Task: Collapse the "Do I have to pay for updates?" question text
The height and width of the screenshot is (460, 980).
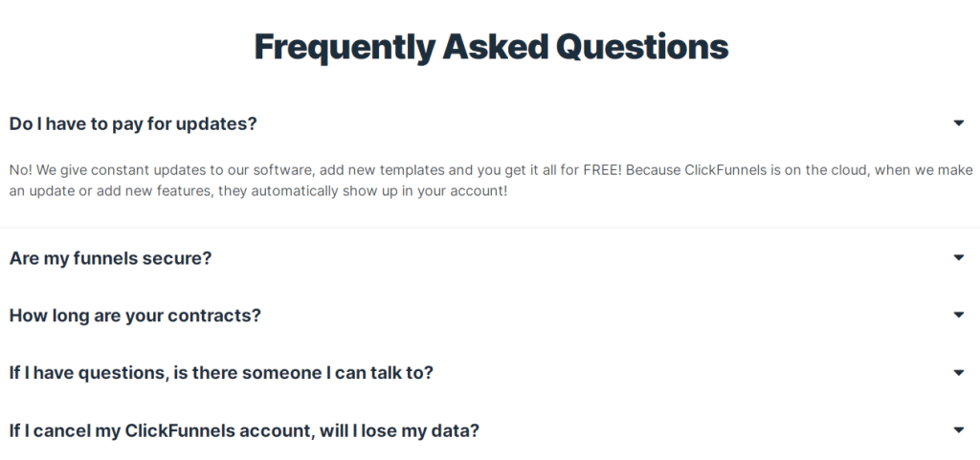Action: [133, 123]
